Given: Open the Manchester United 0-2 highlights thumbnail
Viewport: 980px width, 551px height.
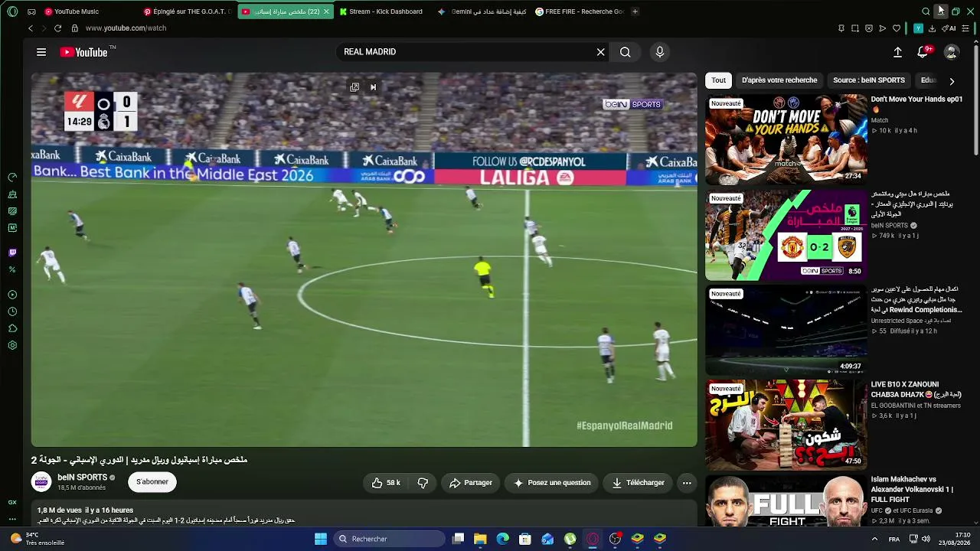Looking at the screenshot, I should 786,235.
